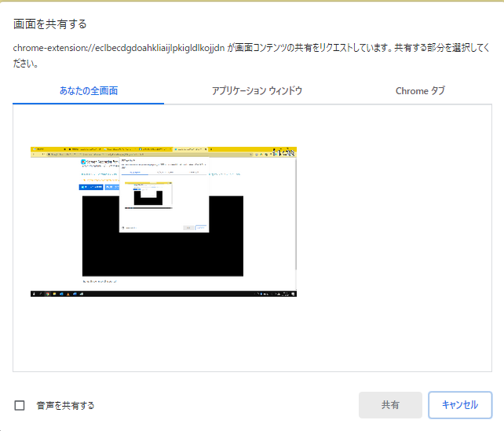Click the dark taskbar strip in the thumbnail
Image resolution: width=504 pixels, height=431 pixels.
(165, 294)
